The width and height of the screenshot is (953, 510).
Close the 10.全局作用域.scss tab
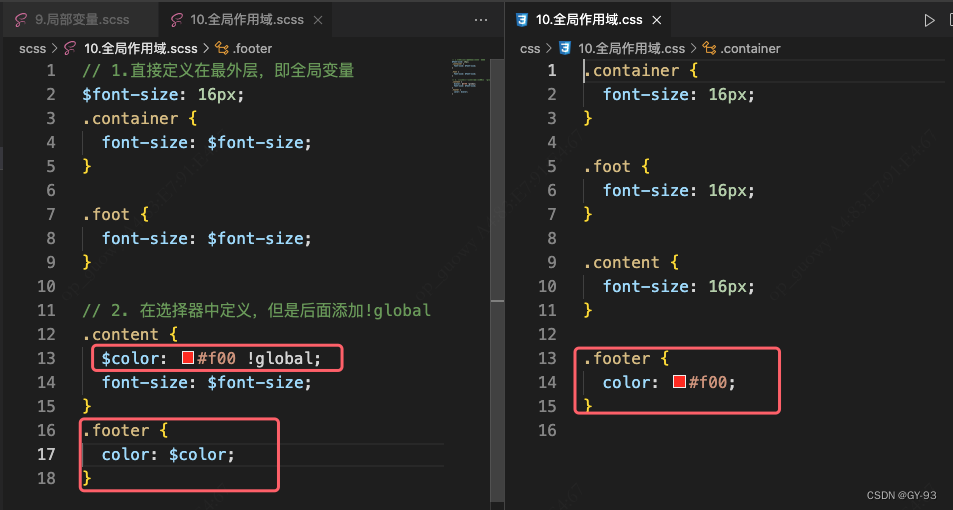click(x=318, y=20)
